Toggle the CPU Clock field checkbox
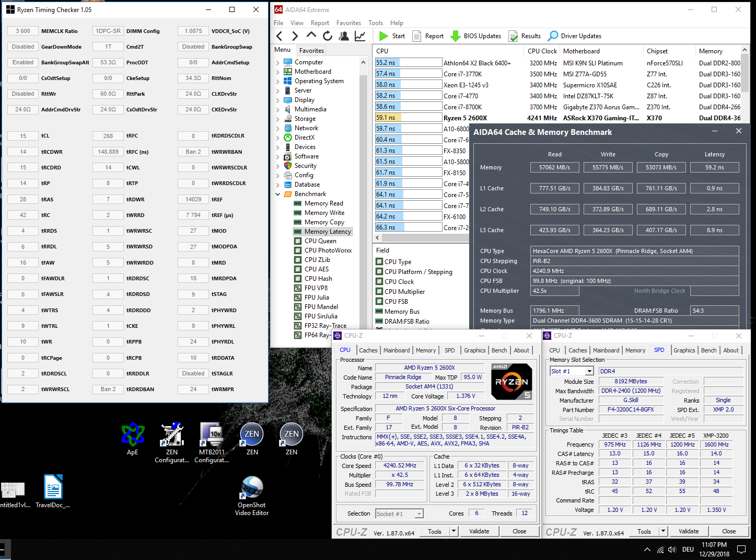 point(380,282)
